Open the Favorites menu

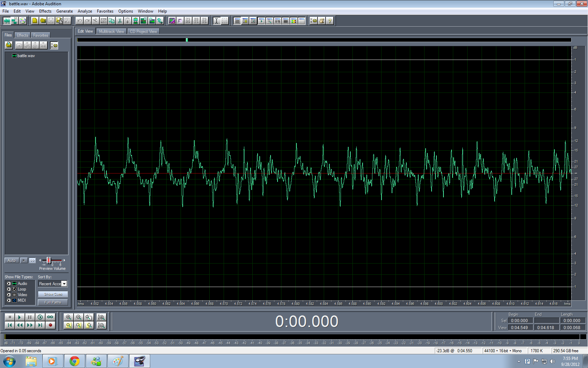tap(105, 11)
